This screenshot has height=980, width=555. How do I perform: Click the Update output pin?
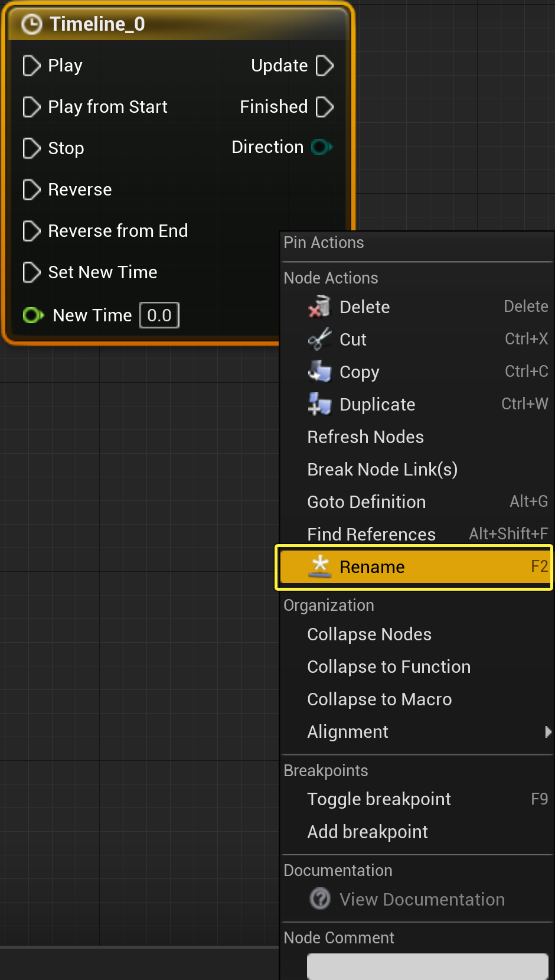tap(325, 66)
